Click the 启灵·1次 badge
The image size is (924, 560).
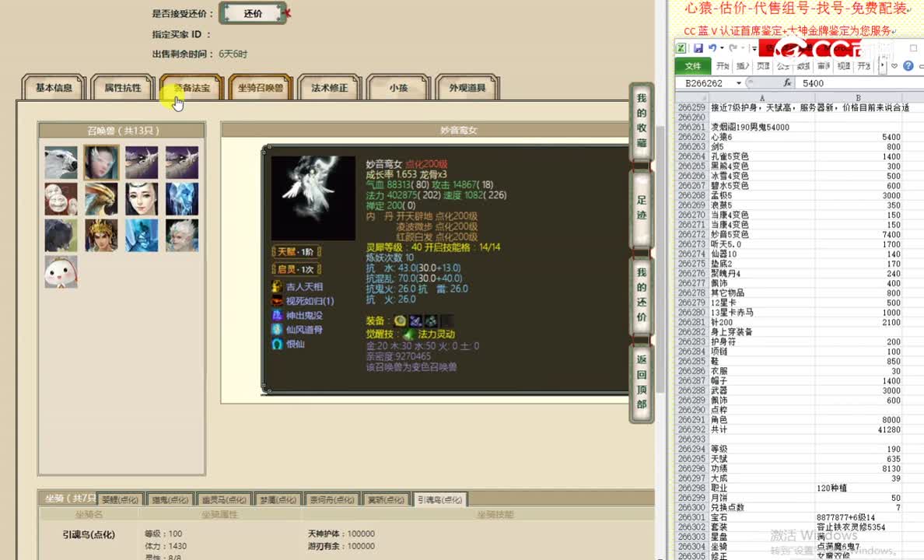pyautogui.click(x=296, y=269)
